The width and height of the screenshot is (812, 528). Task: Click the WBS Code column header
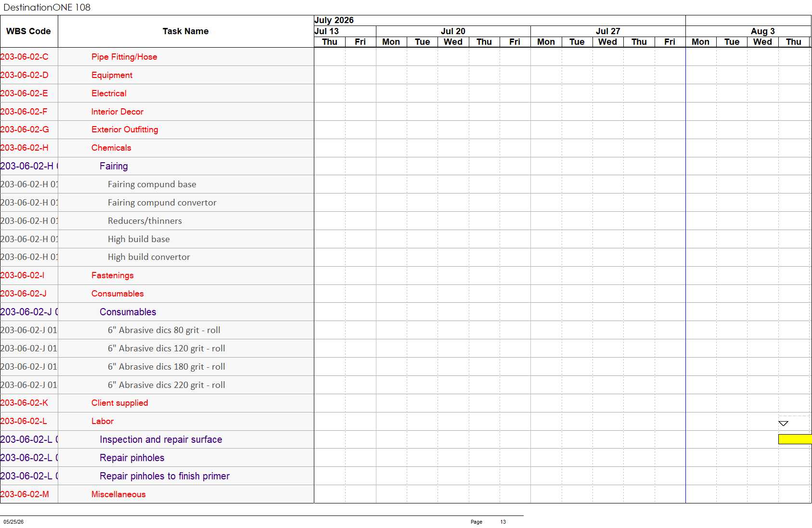(28, 31)
